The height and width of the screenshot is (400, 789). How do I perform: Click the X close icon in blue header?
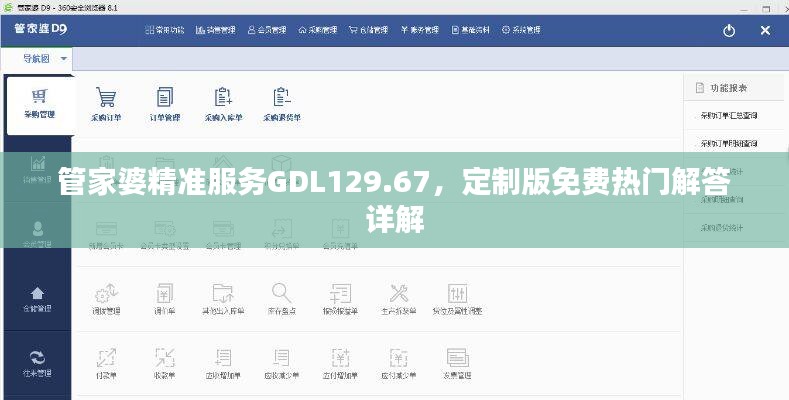[765, 31]
